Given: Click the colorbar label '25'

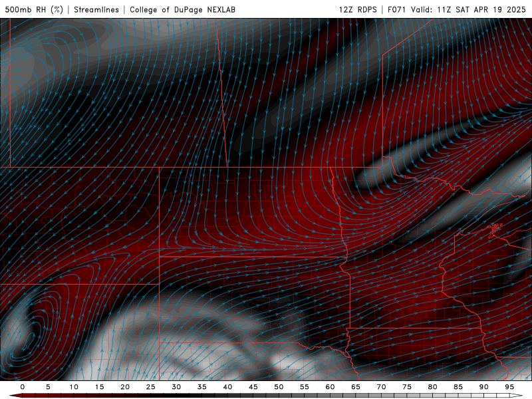Looking at the screenshot, I should click(x=151, y=387).
